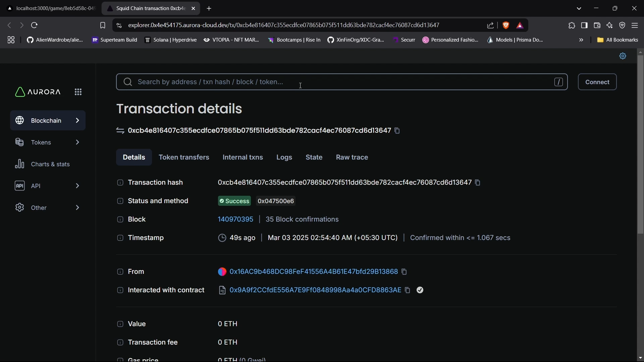Screen dimensions: 644x362
Task: Open the browser extensions puzzle icon
Action: pos(572,25)
